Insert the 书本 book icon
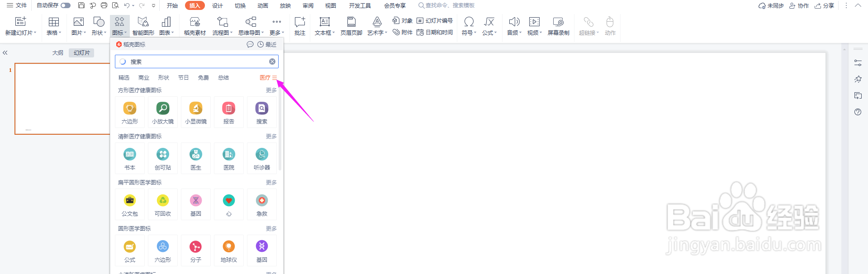This screenshot has height=274, width=868. coord(130,158)
